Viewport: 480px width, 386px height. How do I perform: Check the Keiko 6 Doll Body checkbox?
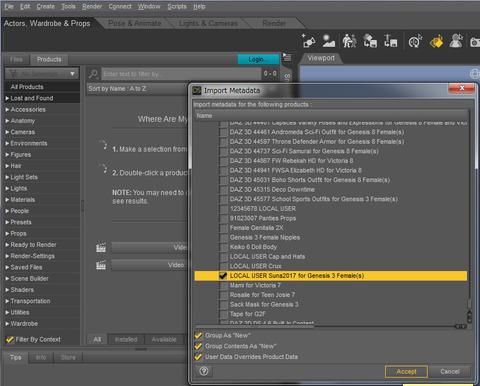(223, 247)
